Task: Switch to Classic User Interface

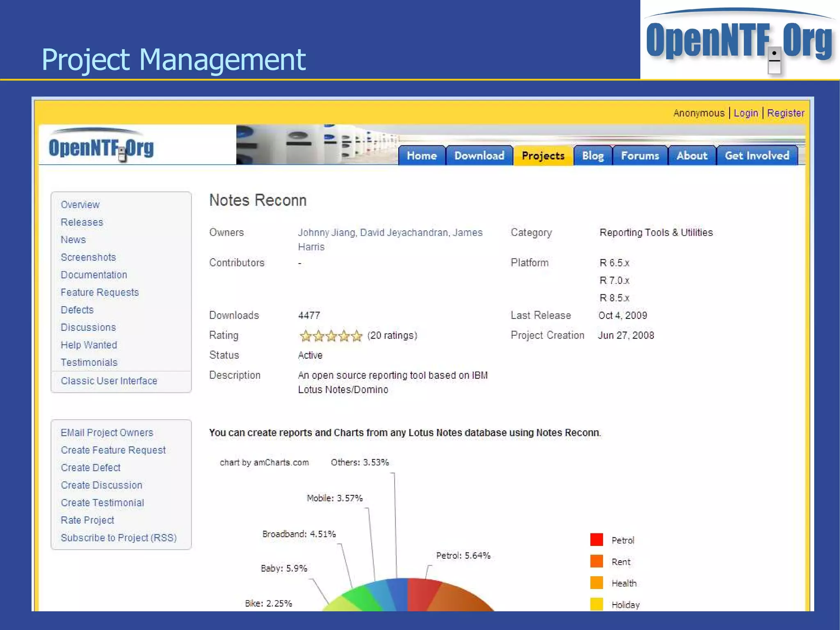Action: pos(109,381)
